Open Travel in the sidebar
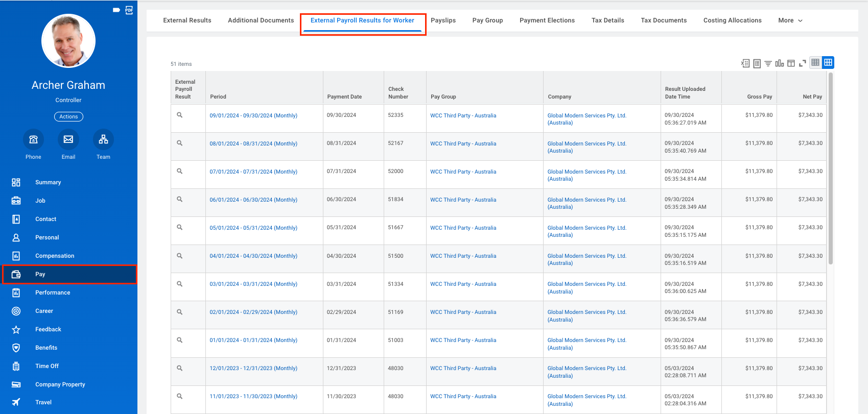 tap(68, 402)
